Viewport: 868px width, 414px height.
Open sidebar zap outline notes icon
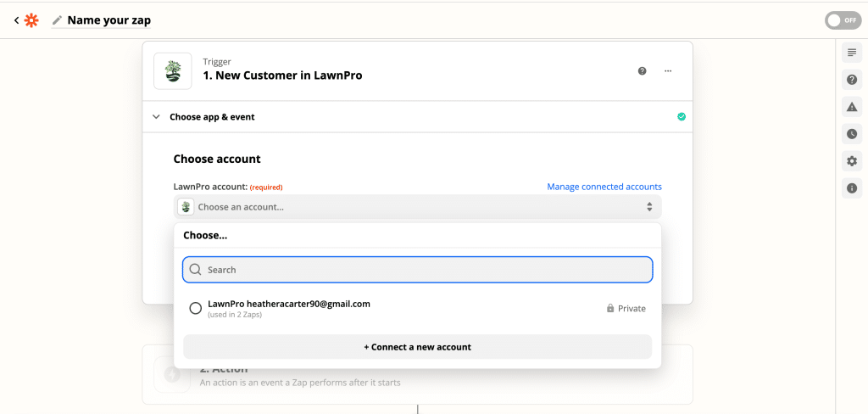click(x=852, y=53)
